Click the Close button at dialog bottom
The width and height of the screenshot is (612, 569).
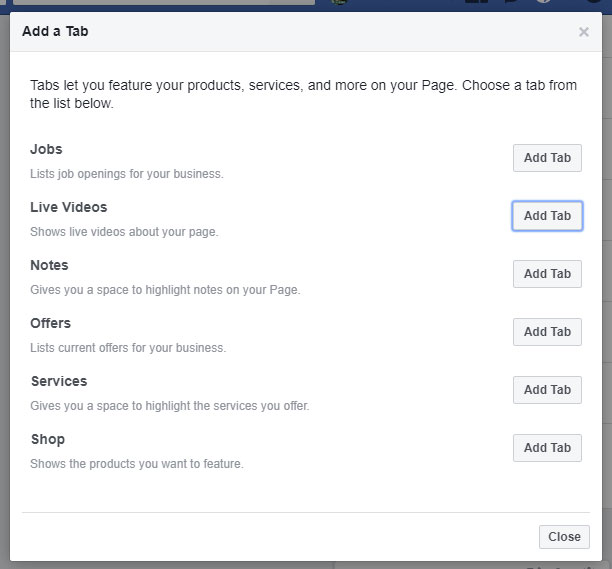pyautogui.click(x=564, y=537)
